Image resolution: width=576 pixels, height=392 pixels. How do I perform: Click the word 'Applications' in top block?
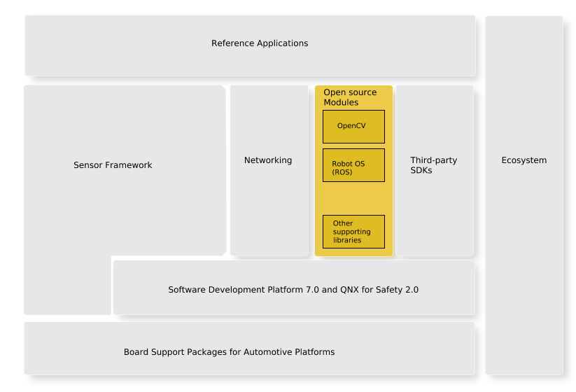coord(282,43)
